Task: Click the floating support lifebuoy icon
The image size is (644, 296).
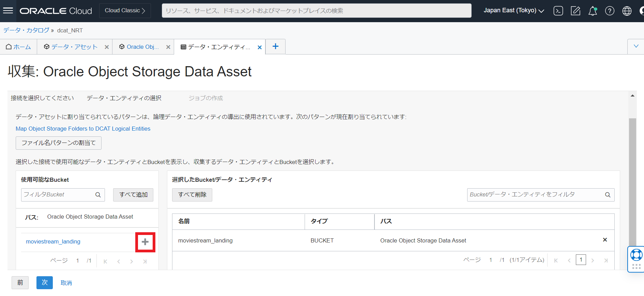Action: pyautogui.click(x=636, y=255)
